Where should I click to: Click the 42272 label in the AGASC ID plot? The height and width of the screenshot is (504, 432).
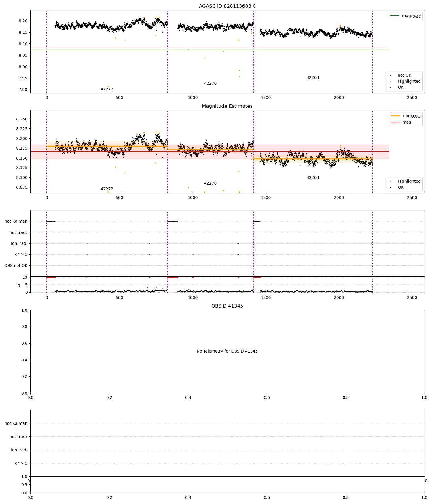(107, 89)
